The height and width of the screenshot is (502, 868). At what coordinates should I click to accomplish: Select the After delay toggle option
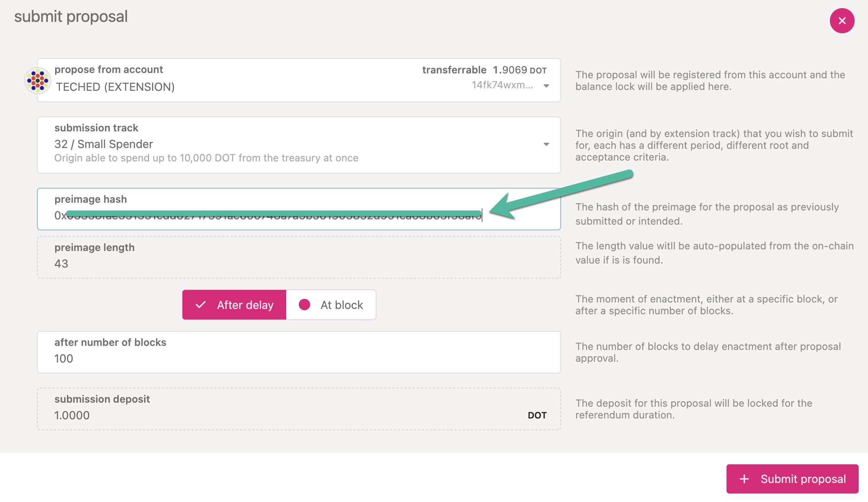point(234,305)
